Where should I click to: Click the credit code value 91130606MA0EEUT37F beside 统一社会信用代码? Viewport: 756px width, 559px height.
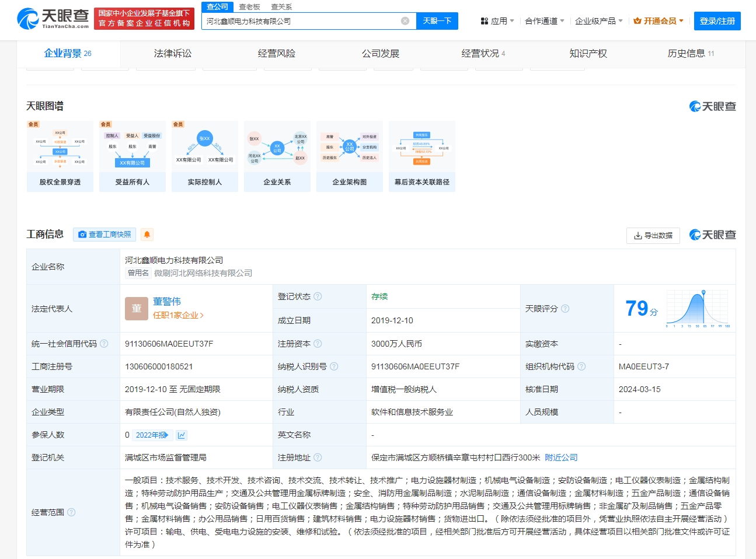(169, 344)
